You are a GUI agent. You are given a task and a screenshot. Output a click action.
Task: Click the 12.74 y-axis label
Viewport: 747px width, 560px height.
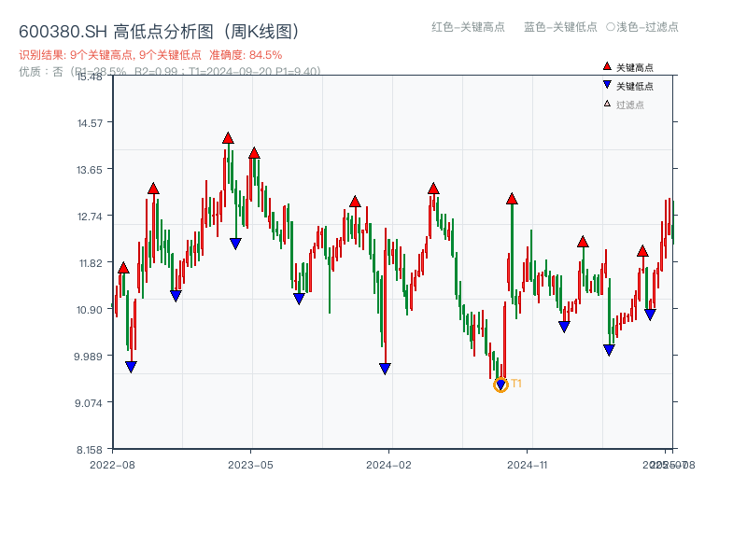[90, 217]
